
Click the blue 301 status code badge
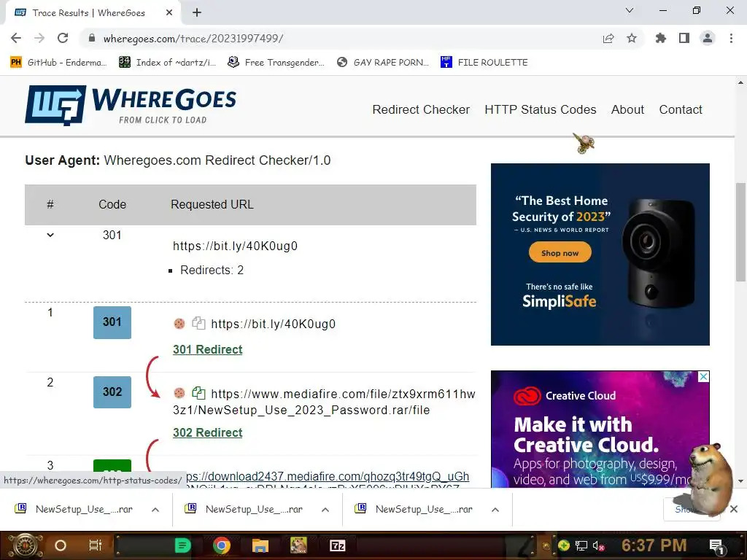[112, 322]
